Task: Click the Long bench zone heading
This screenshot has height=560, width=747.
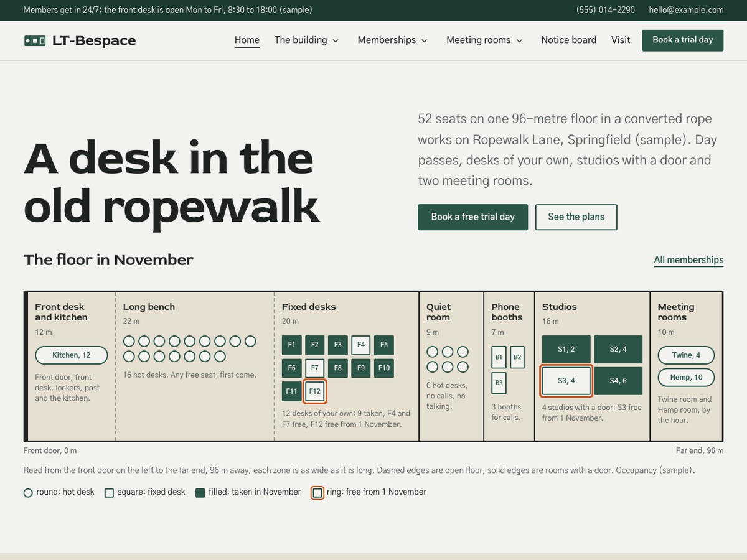Action: coord(149,307)
